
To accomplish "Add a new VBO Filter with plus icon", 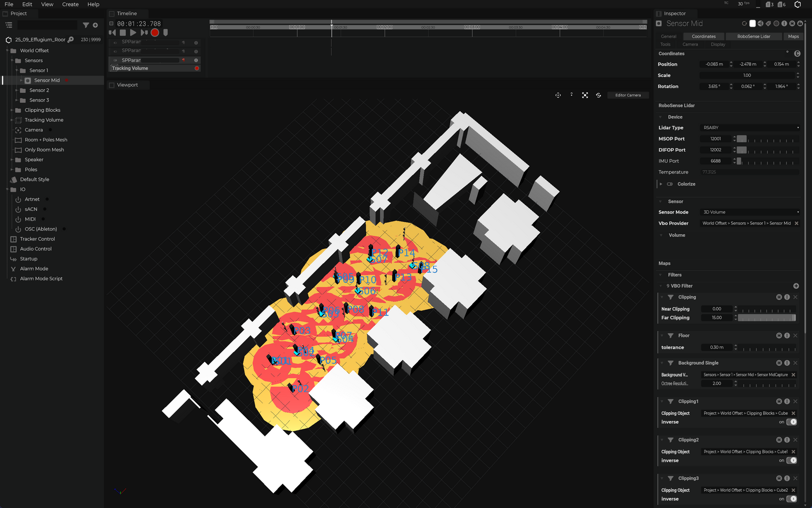I will (x=796, y=286).
